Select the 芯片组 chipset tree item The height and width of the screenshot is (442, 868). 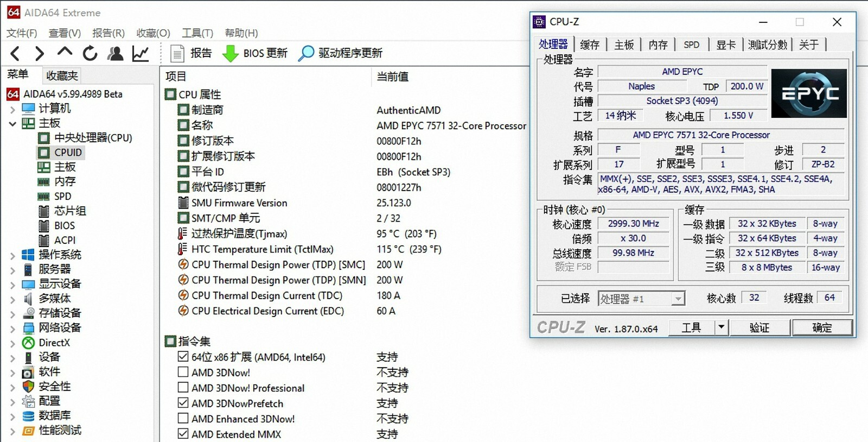point(62,211)
